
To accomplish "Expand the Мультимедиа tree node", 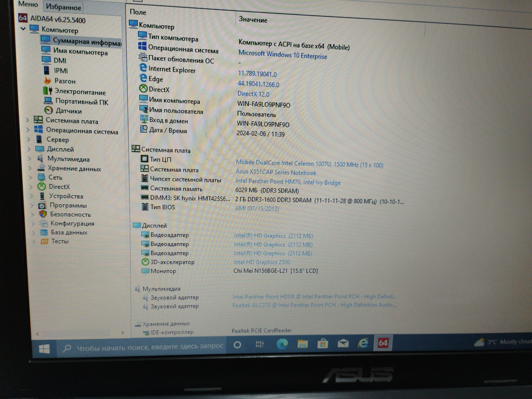I will point(30,158).
